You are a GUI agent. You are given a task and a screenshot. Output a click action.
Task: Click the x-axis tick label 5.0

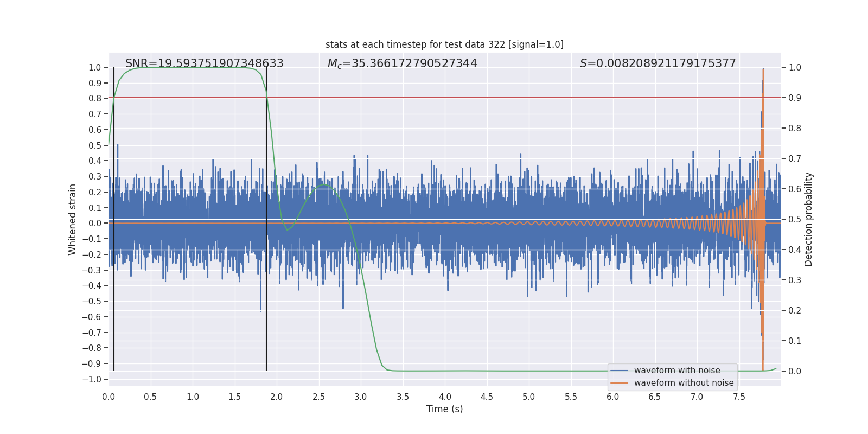tap(528, 397)
